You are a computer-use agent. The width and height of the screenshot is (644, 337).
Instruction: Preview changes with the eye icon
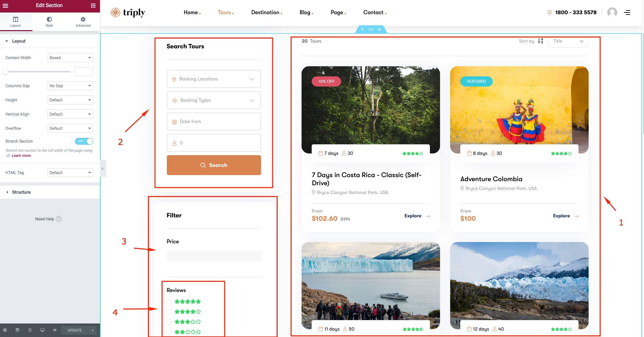pyautogui.click(x=55, y=330)
